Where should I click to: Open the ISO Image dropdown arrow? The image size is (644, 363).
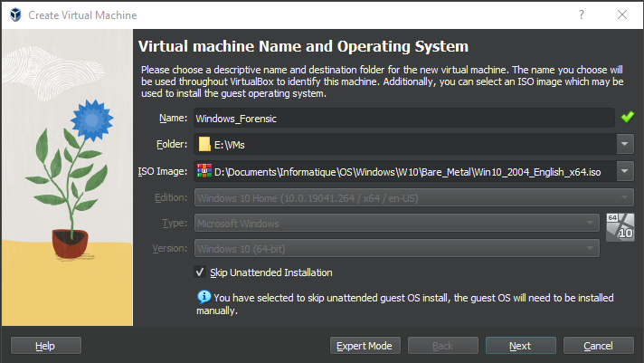pyautogui.click(x=625, y=171)
